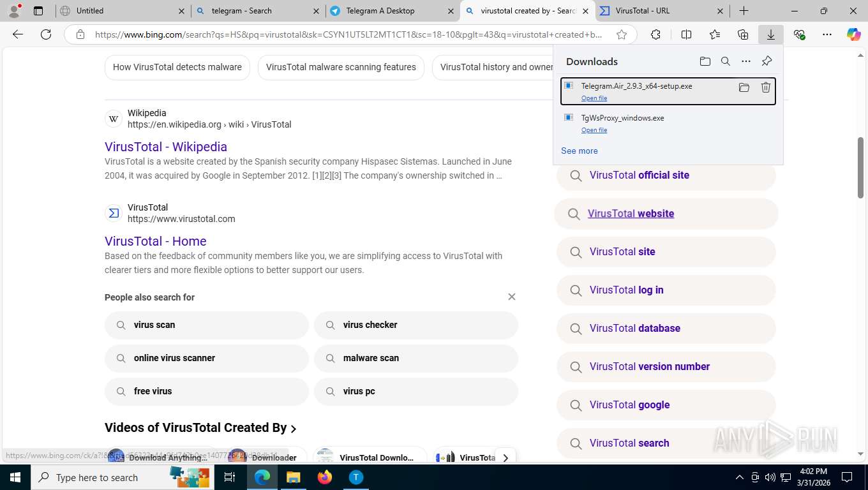Open Settings and more ellipsis
The height and width of the screenshot is (490, 868).
(827, 34)
